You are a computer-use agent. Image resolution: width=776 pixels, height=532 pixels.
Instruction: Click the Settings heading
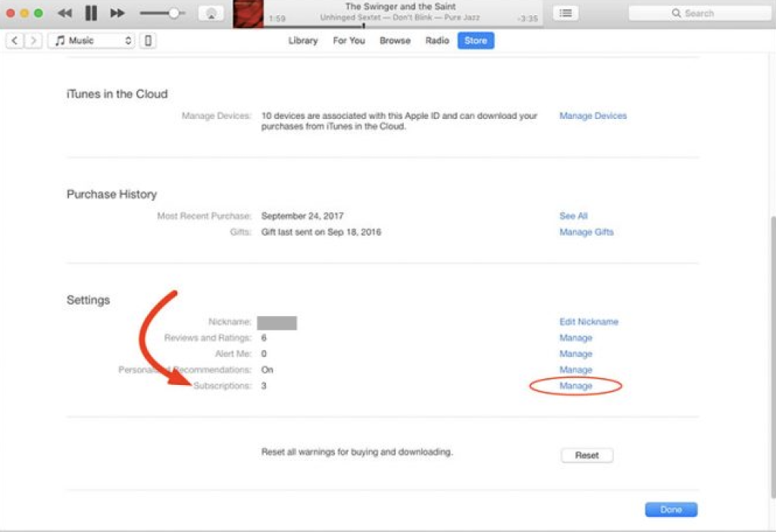pyautogui.click(x=89, y=300)
